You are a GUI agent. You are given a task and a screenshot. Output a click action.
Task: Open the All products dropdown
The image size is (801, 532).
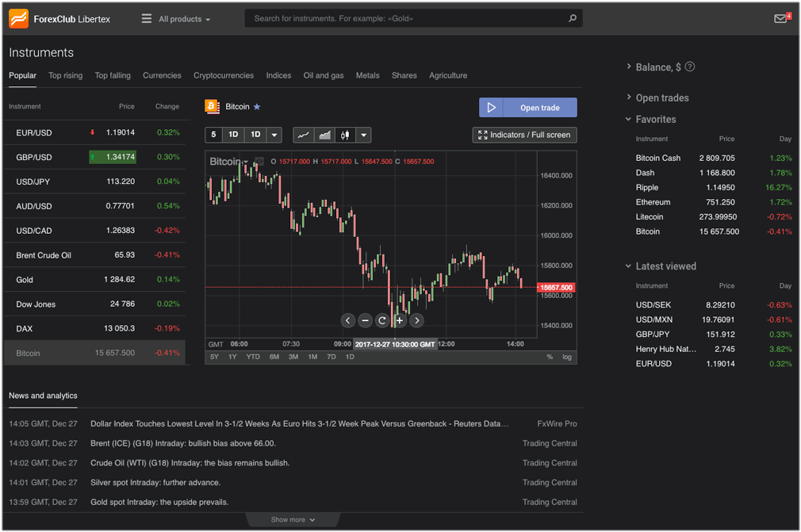coord(176,19)
